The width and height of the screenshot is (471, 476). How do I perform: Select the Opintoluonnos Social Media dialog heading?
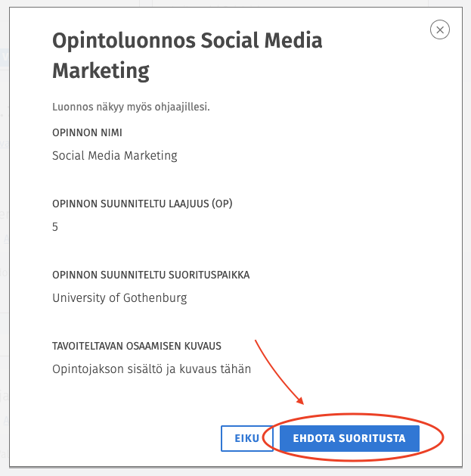(187, 55)
